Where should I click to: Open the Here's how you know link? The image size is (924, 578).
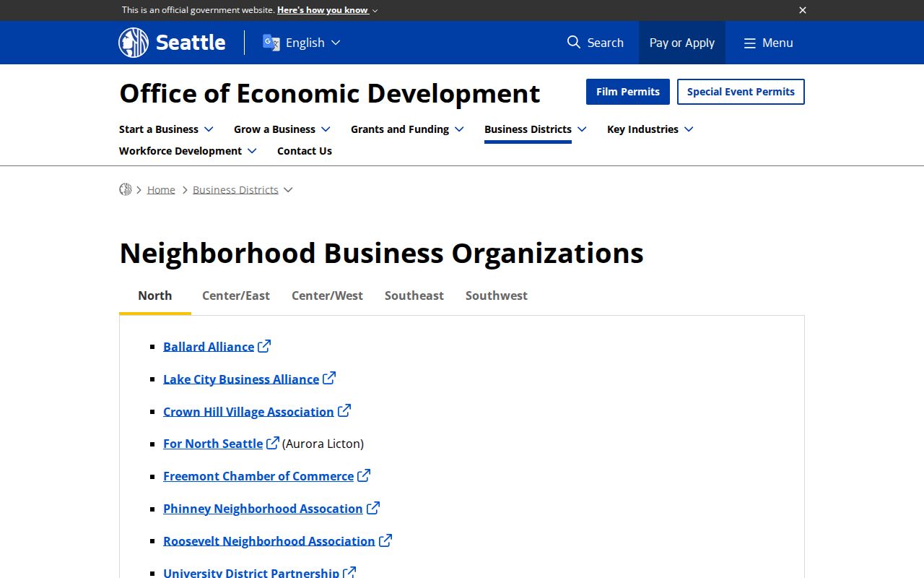tap(323, 10)
